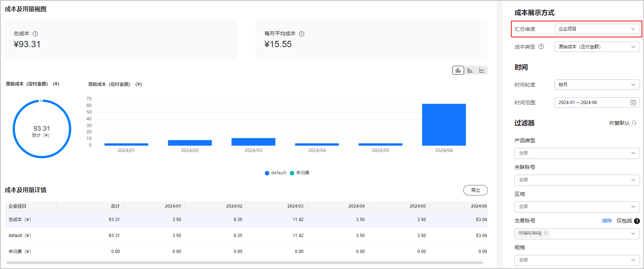This screenshot has width=644, height=269.
Task: Open the 成本类型 dropdown
Action: point(597,47)
